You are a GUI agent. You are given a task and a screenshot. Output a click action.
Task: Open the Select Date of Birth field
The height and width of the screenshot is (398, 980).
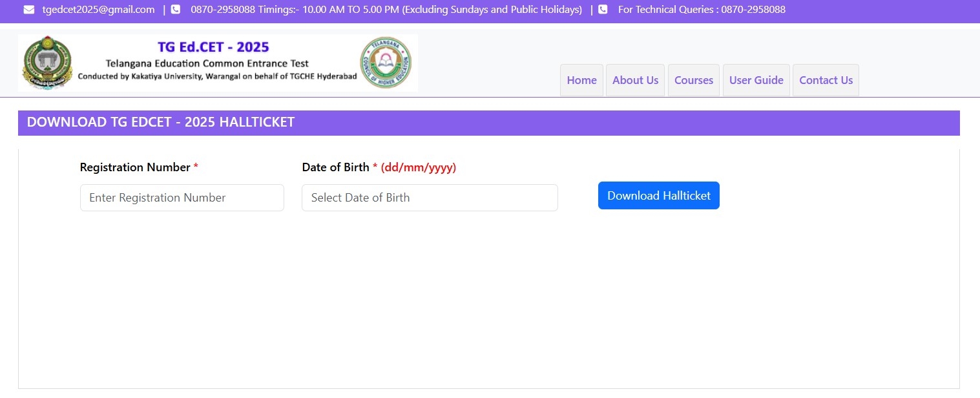coord(430,198)
